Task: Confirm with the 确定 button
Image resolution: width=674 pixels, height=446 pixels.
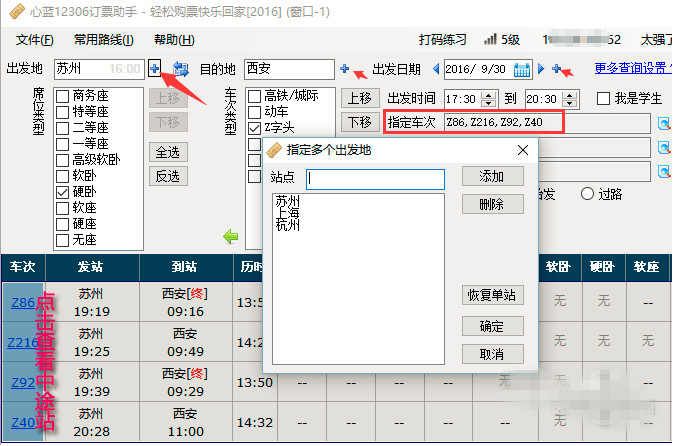Action: point(493,327)
